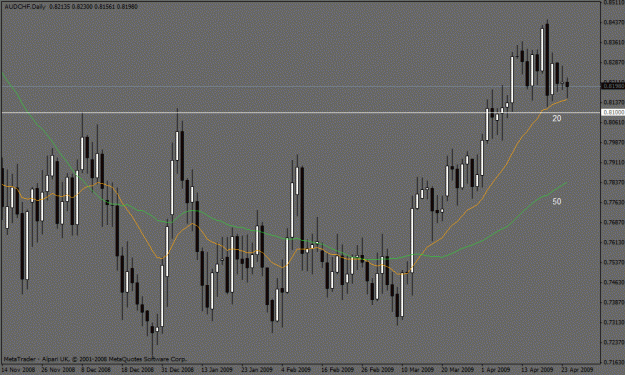Image resolution: width=625 pixels, height=375 pixels.
Task: Select the white horizontal line at 0.81000
Action: (x=301, y=113)
